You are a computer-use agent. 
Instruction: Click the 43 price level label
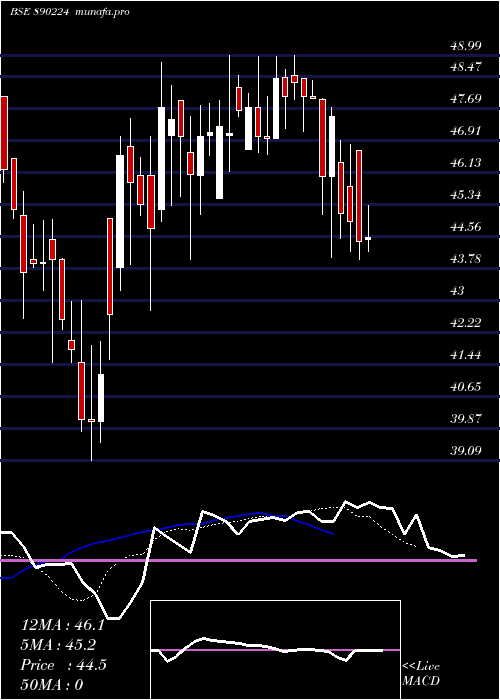[x=458, y=291]
